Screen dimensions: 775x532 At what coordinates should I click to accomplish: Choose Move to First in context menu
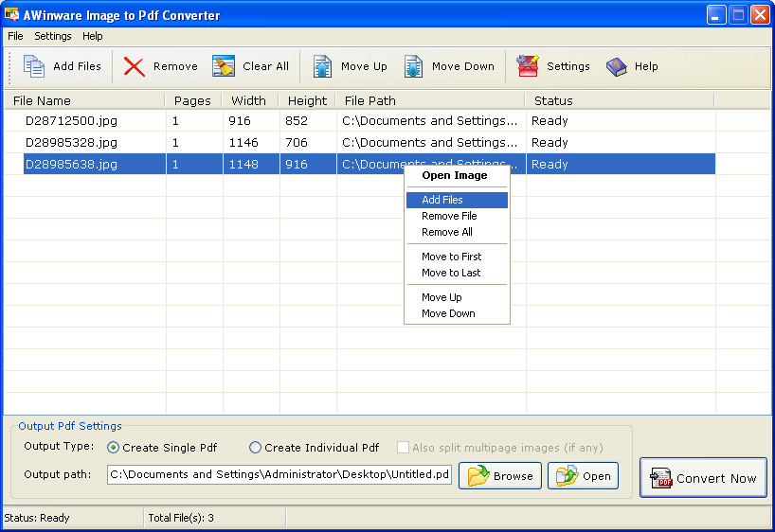click(x=457, y=257)
